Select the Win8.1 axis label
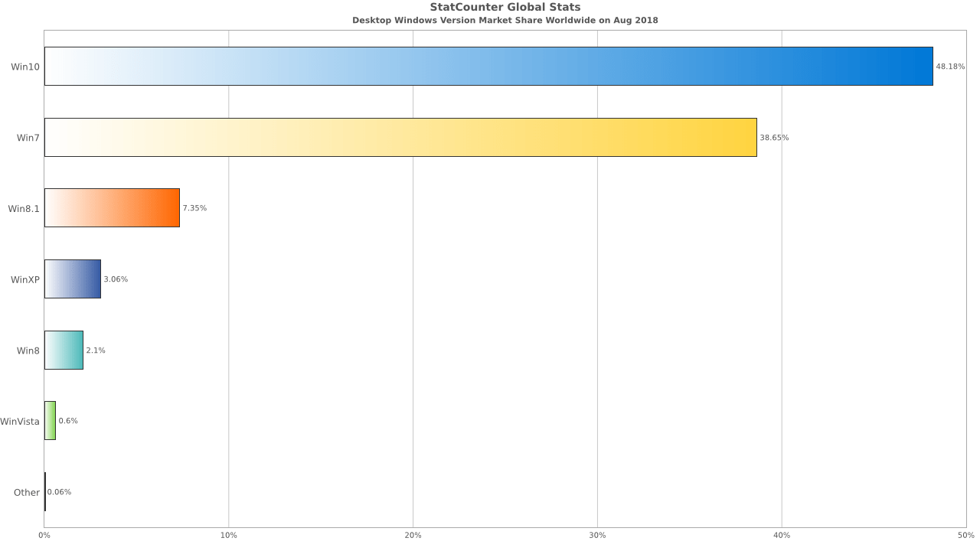This screenshot has height=551, width=980. pyautogui.click(x=24, y=208)
